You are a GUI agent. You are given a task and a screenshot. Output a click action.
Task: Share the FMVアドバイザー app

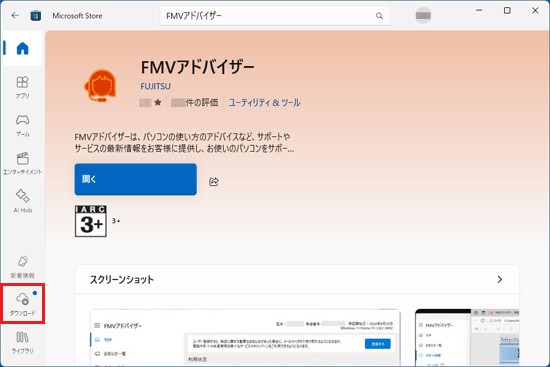tap(214, 181)
